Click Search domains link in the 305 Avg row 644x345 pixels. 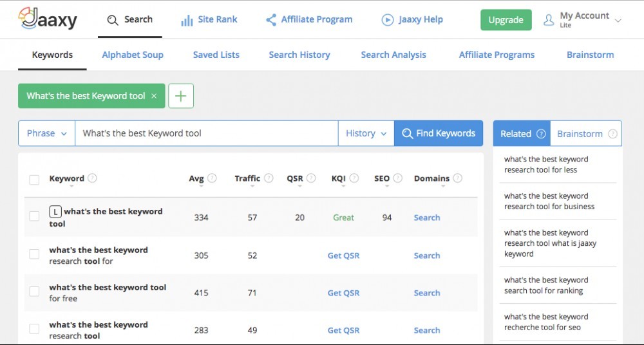pyautogui.click(x=427, y=256)
